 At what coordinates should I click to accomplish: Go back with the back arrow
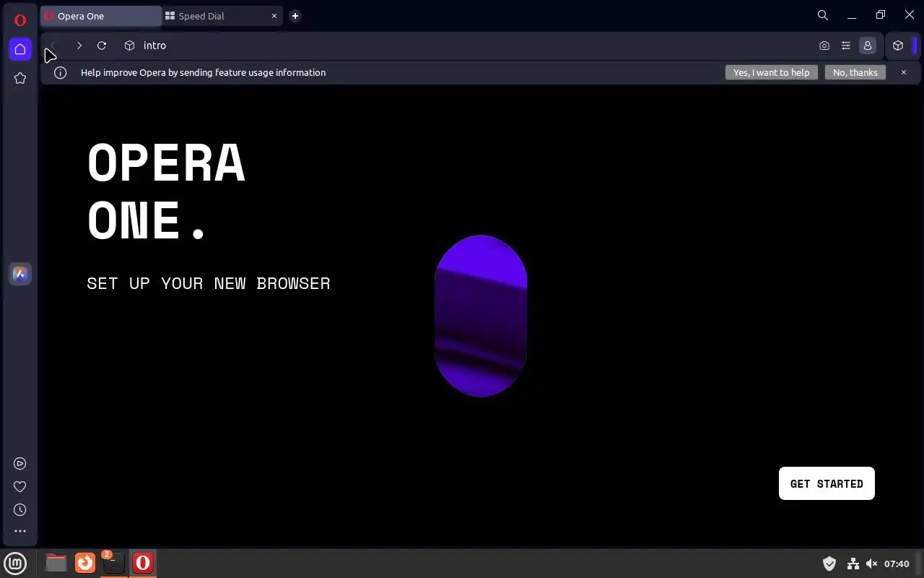pyautogui.click(x=53, y=46)
